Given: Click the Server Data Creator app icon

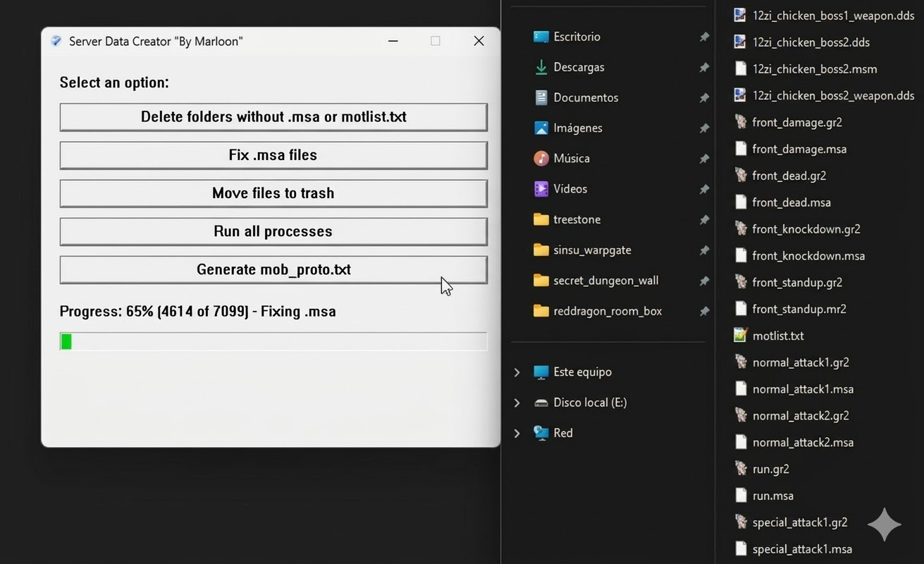Looking at the screenshot, I should point(56,42).
